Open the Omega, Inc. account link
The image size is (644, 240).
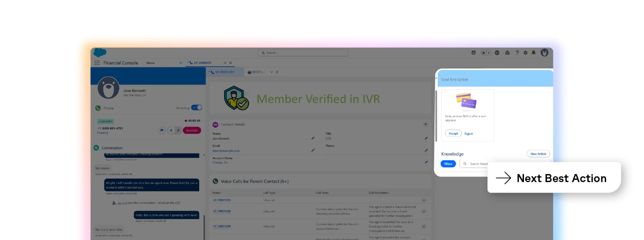(x=220, y=163)
